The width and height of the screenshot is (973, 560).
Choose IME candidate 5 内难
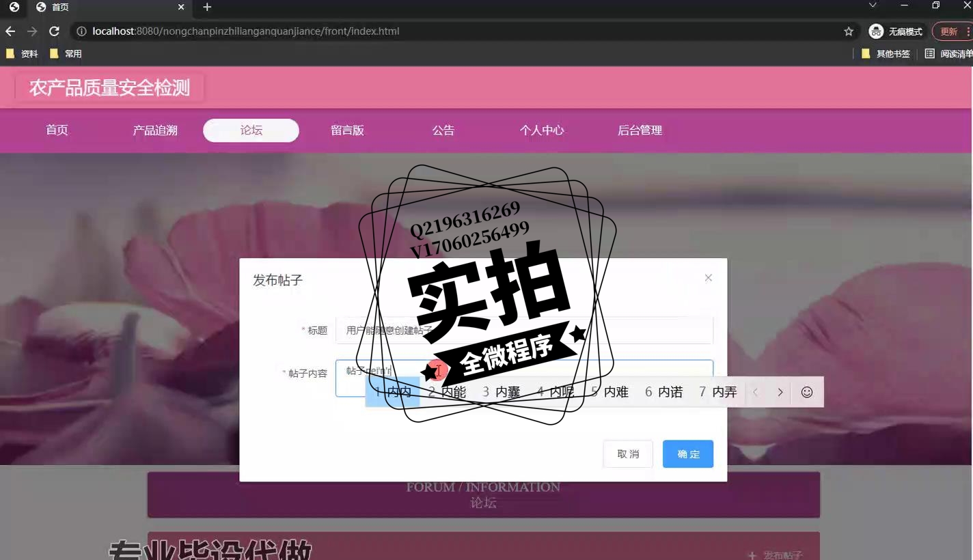tap(609, 392)
